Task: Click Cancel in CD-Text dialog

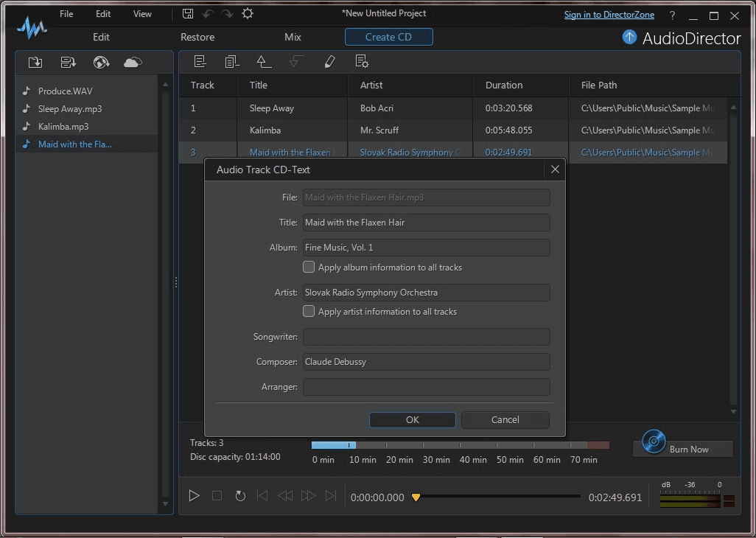Action: [505, 420]
